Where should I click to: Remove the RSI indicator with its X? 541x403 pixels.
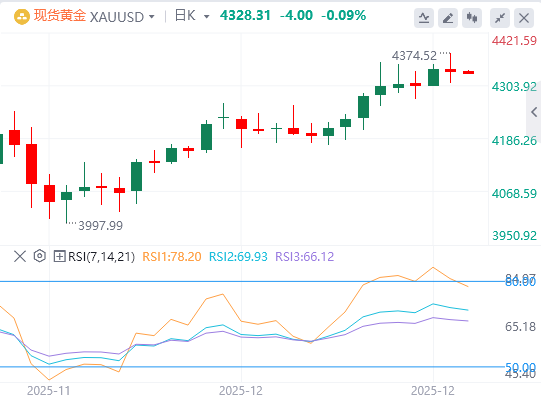[x=20, y=256]
